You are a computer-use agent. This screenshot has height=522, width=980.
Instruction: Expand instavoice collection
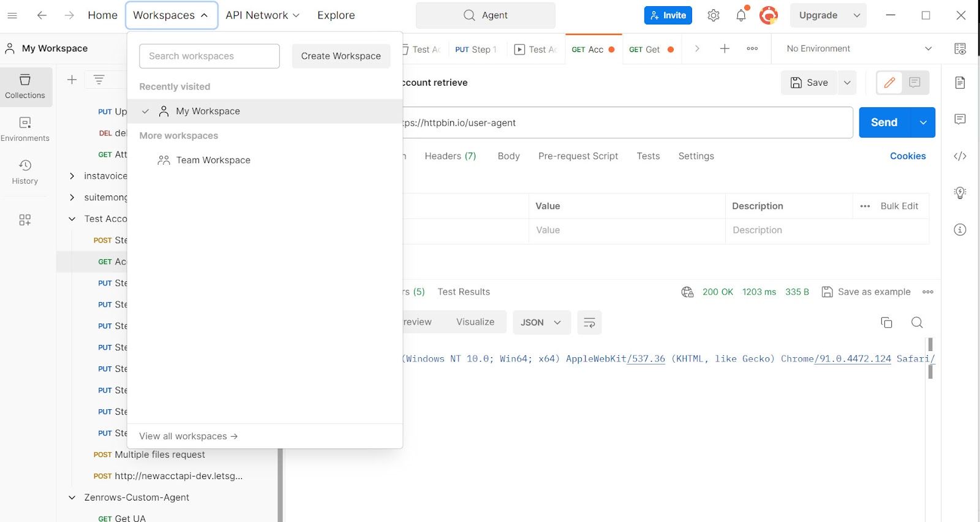pos(72,176)
